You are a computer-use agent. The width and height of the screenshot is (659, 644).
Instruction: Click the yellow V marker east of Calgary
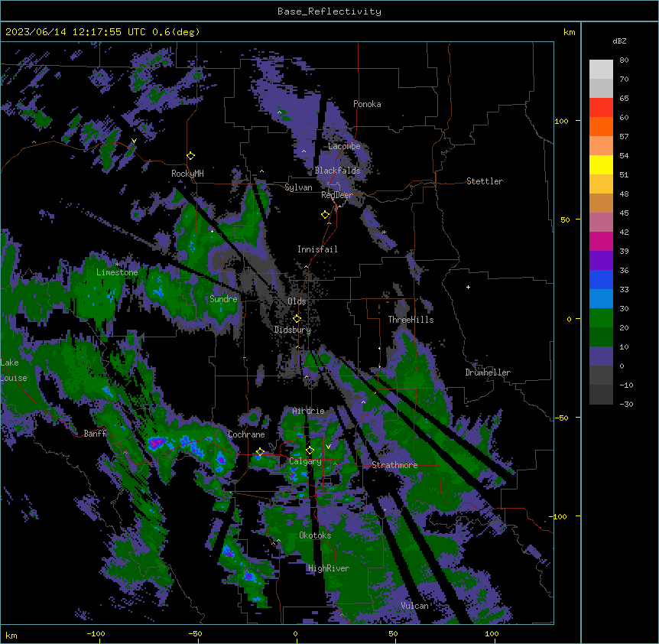[328, 447]
